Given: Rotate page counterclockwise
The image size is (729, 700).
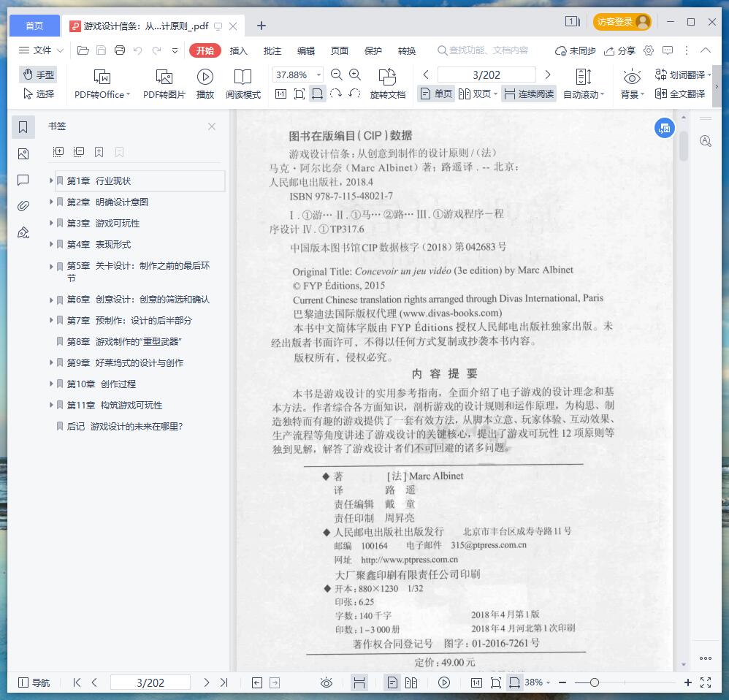Looking at the screenshot, I should tap(354, 94).
